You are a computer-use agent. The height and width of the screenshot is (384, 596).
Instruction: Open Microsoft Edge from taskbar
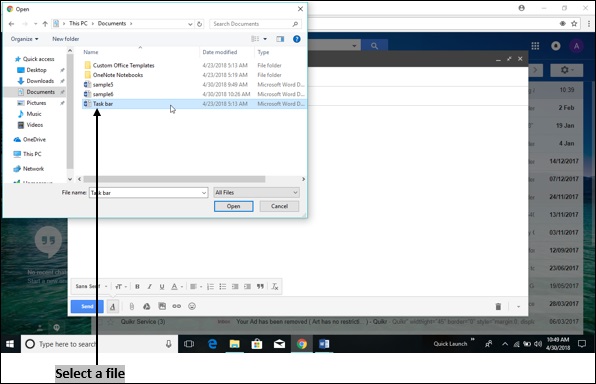coord(212,344)
